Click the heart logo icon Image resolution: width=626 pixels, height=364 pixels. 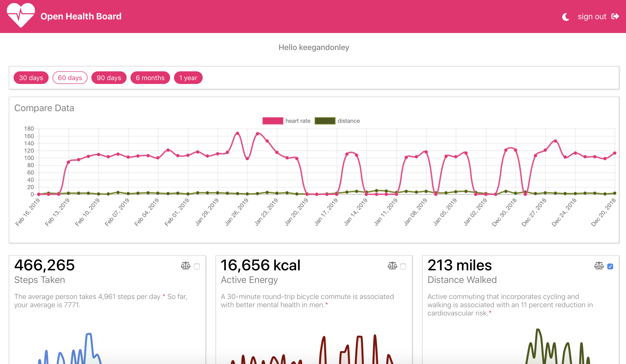[x=21, y=15]
